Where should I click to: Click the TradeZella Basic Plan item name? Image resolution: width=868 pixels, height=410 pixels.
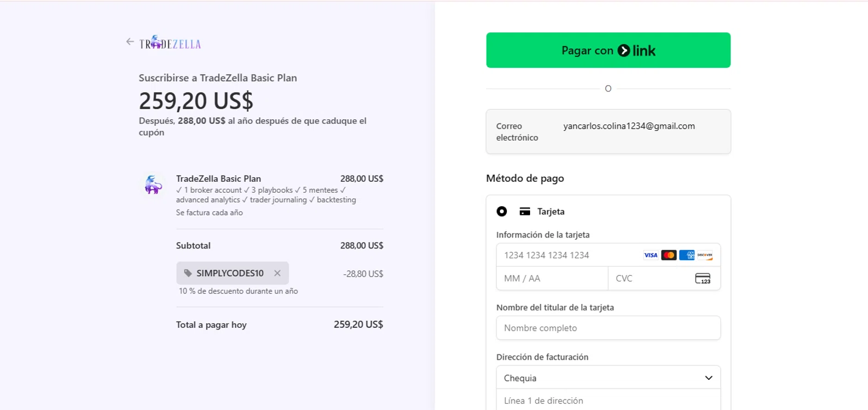(x=219, y=178)
